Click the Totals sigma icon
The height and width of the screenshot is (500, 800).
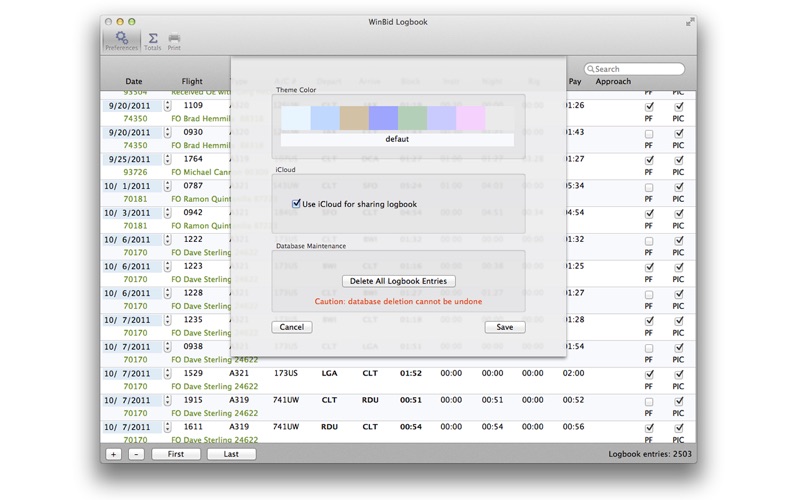coord(152,40)
